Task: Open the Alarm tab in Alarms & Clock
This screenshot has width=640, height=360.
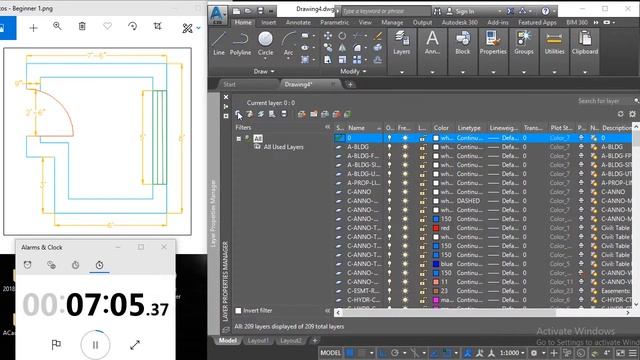Action: click(x=27, y=265)
